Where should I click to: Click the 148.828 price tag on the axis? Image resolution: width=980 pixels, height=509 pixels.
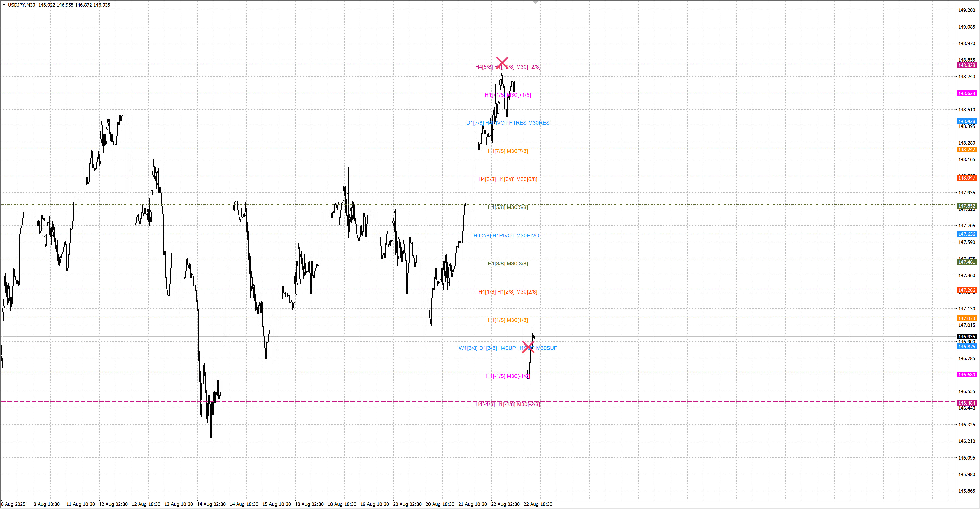(966, 65)
